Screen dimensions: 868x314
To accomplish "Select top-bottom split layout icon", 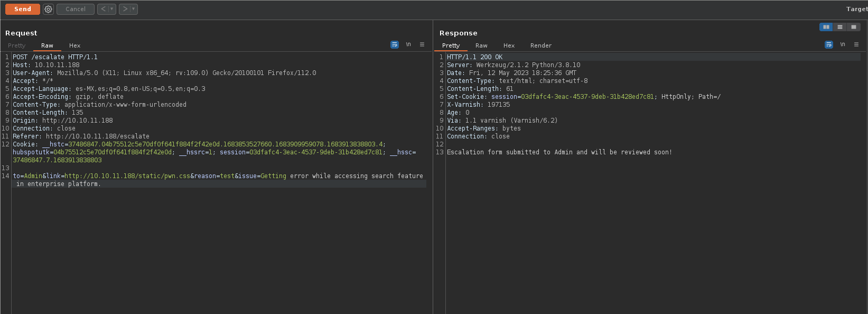I will click(x=839, y=27).
